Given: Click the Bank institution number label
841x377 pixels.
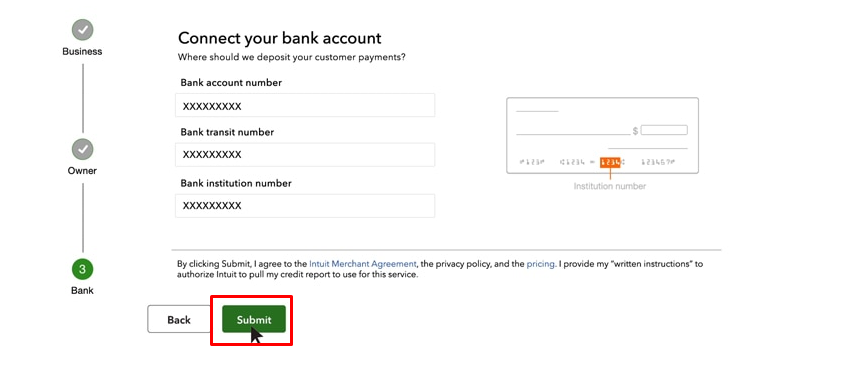Looking at the screenshot, I should click(x=236, y=183).
